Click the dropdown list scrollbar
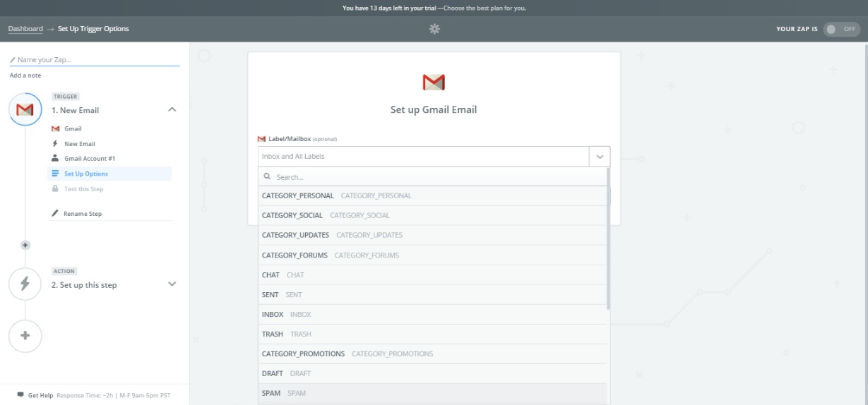This screenshot has width=868, height=405. (x=608, y=238)
